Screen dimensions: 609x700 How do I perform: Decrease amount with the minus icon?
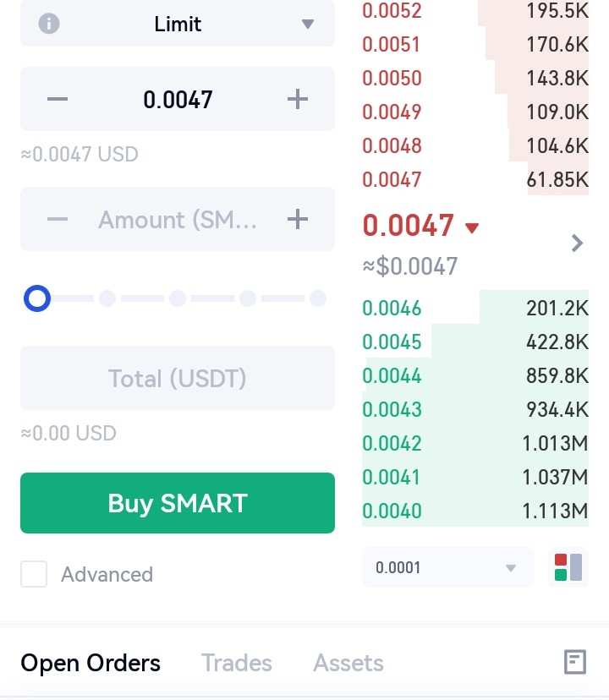58,219
